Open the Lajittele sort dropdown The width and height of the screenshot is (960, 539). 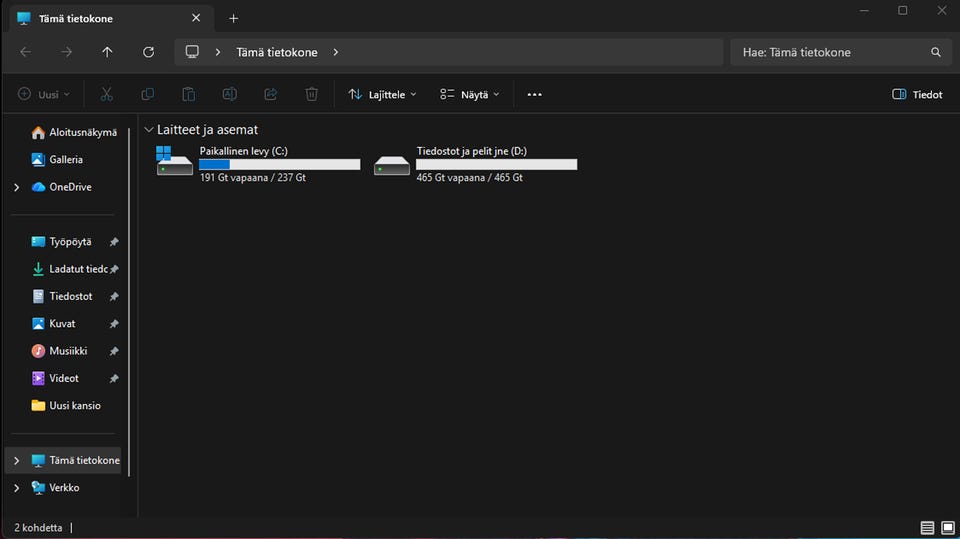[383, 94]
